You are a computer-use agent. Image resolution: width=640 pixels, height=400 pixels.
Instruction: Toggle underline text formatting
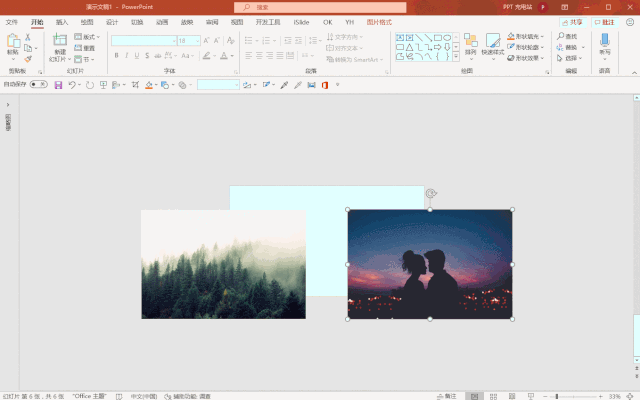138,56
